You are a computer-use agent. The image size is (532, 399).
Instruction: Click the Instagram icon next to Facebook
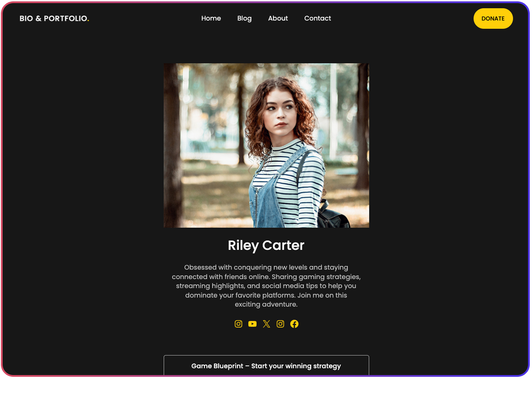280,324
